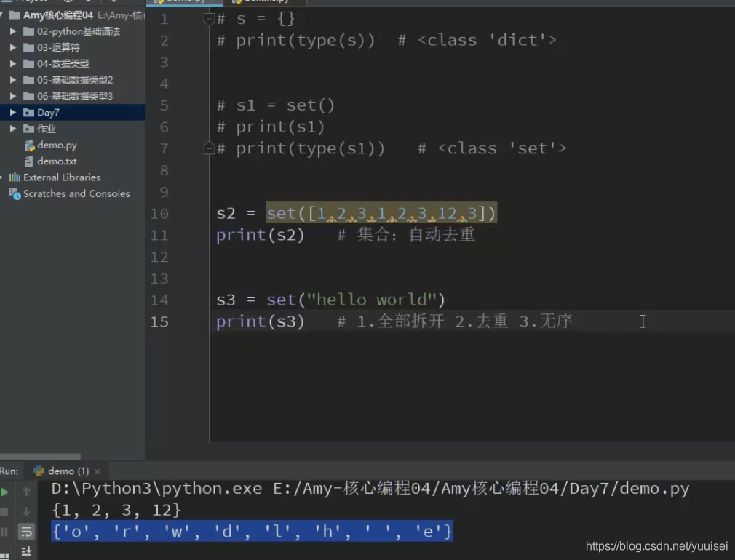Expand the 作业 folder arrow

13,129
